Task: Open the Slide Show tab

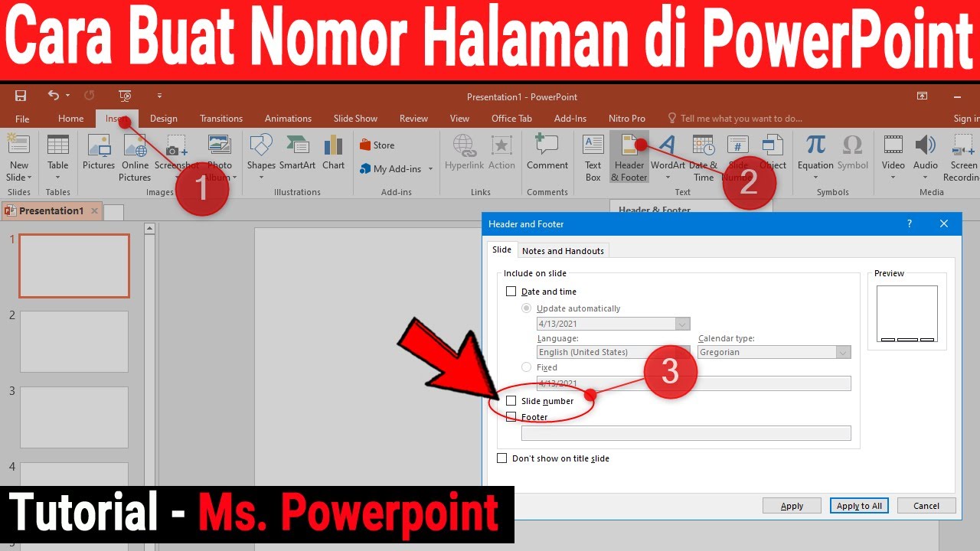Action: click(355, 119)
